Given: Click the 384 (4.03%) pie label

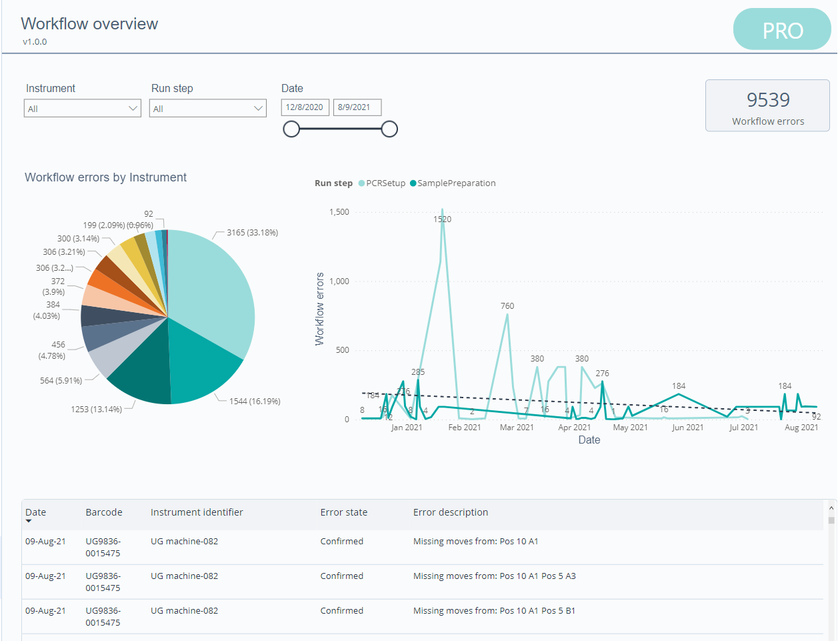Looking at the screenshot, I should [x=47, y=310].
